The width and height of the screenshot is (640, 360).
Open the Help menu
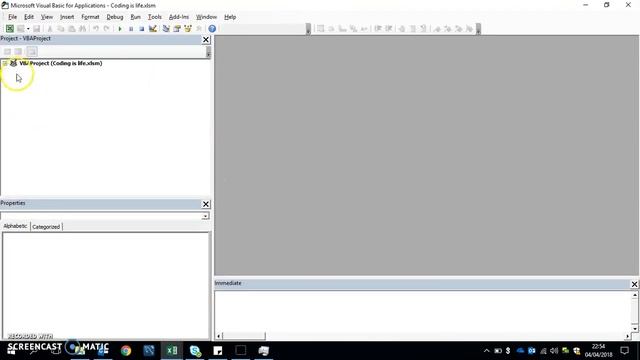pyautogui.click(x=230, y=17)
